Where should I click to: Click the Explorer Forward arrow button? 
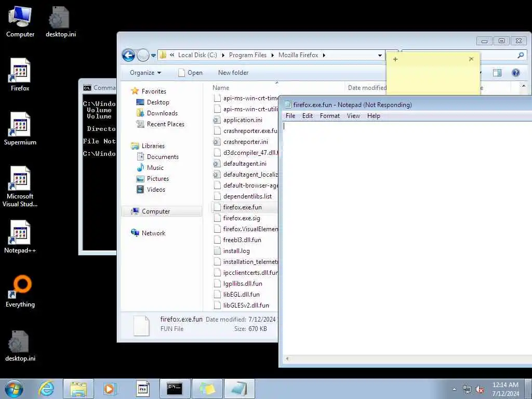[143, 55]
